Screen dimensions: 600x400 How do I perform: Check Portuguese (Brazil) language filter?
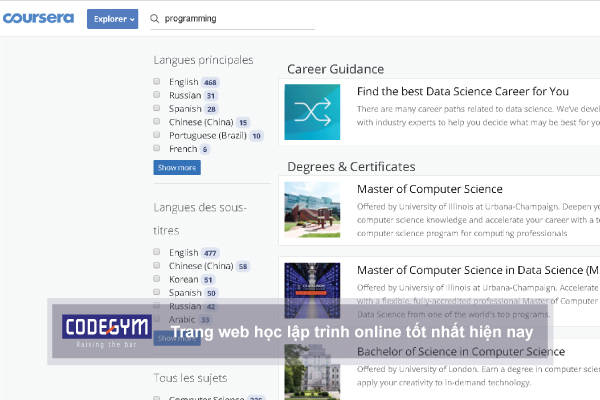[x=157, y=135]
